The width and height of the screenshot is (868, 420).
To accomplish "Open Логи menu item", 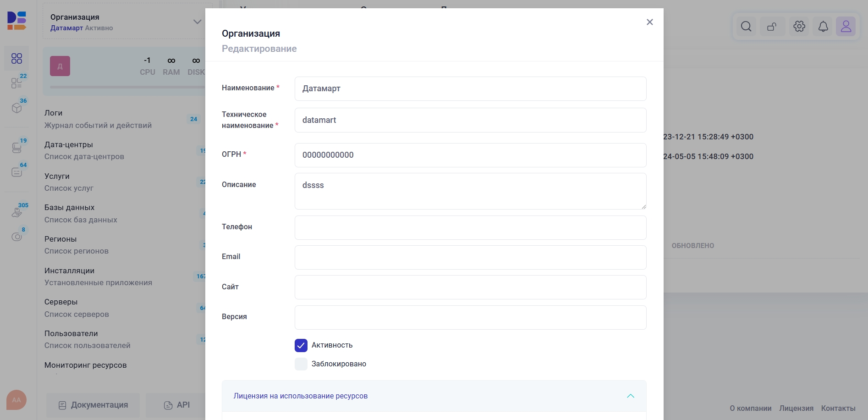I will click(x=98, y=119).
